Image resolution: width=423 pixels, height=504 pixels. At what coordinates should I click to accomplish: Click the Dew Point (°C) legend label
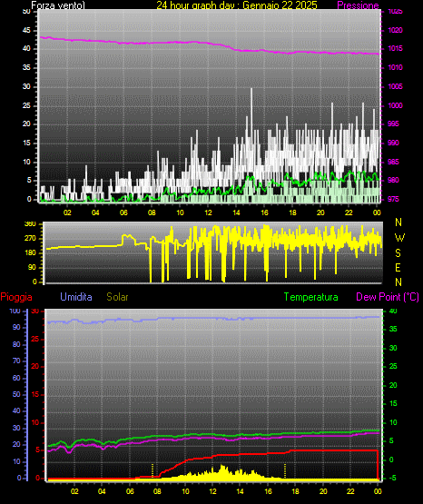(388, 297)
